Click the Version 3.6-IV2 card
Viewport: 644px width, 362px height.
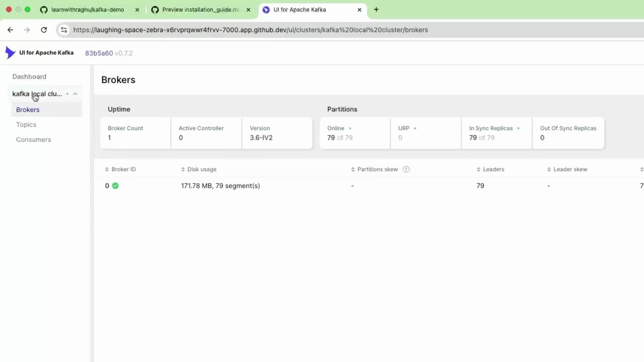click(x=277, y=133)
